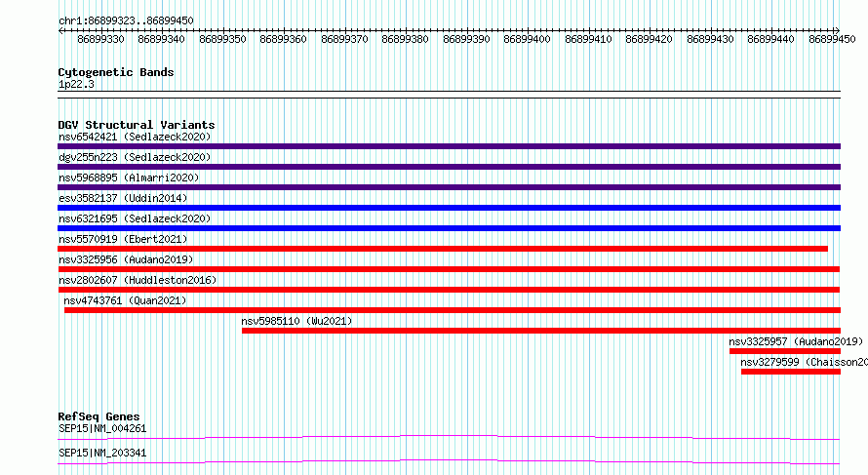Open variant nsv2802607 (Huddleston2016)

[x=138, y=280]
